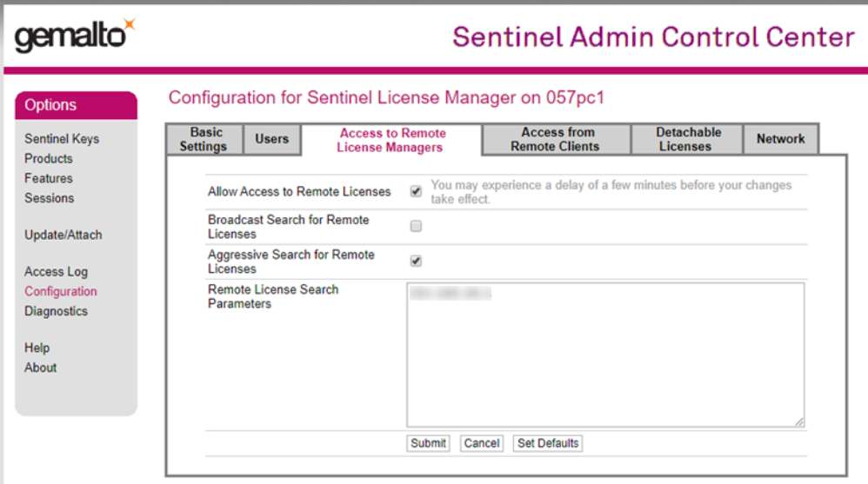Enable Broadcast Search for Remote Licenses
Screen dimensions: 868x484
pyautogui.click(x=416, y=226)
